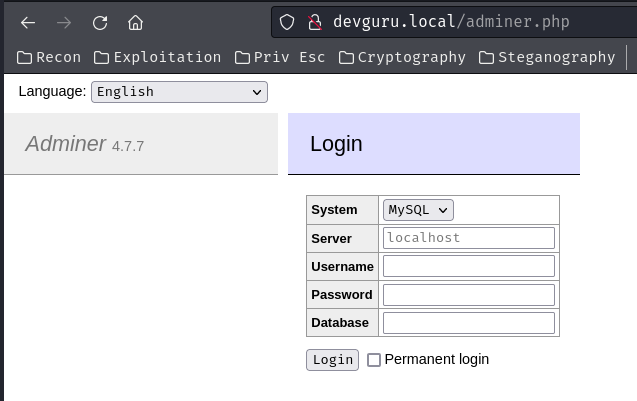Screen dimensions: 637x401
Task: Focus the Database input field
Action: click(x=468, y=323)
